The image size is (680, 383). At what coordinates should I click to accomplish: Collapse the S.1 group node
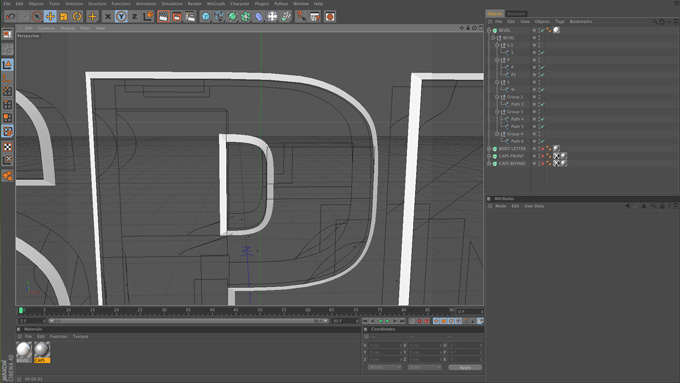tap(497, 45)
